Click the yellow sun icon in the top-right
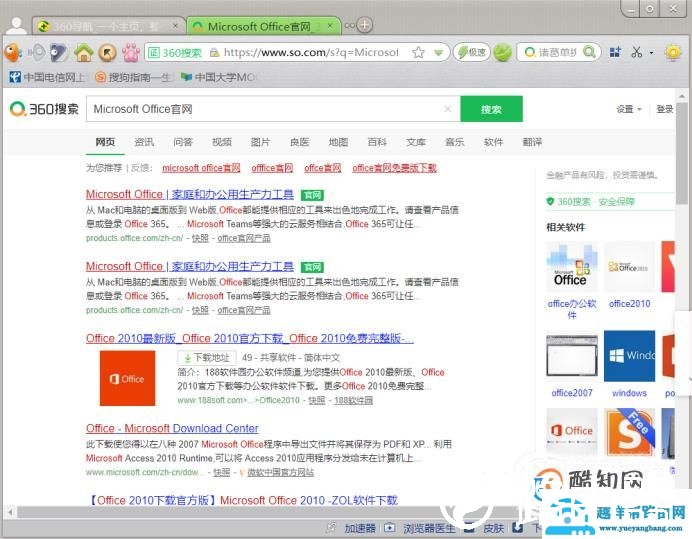 tap(673, 53)
